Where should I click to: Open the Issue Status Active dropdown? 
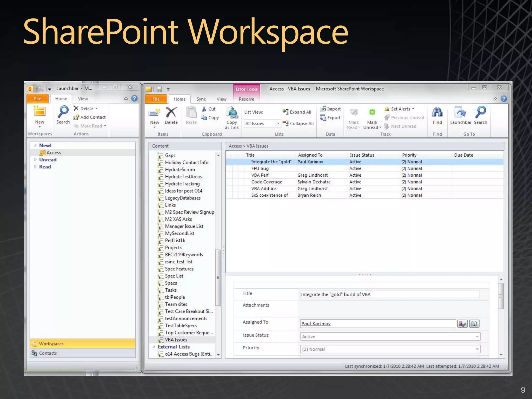tap(477, 337)
